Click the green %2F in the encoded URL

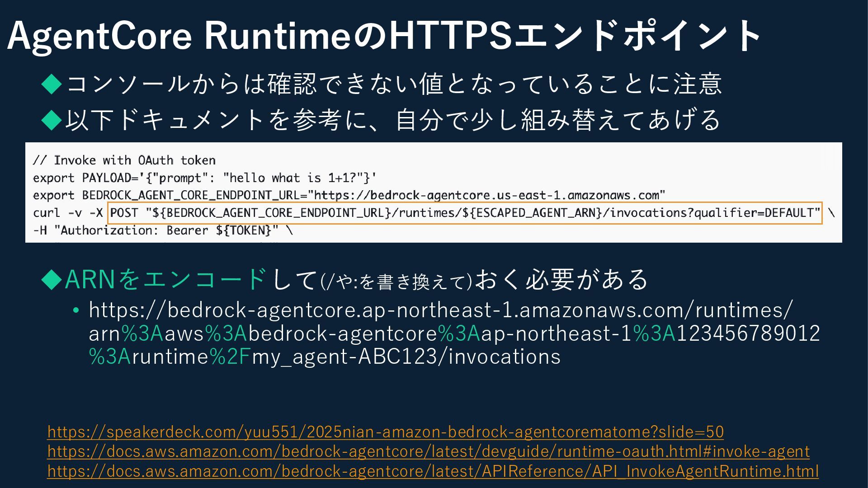point(230,357)
